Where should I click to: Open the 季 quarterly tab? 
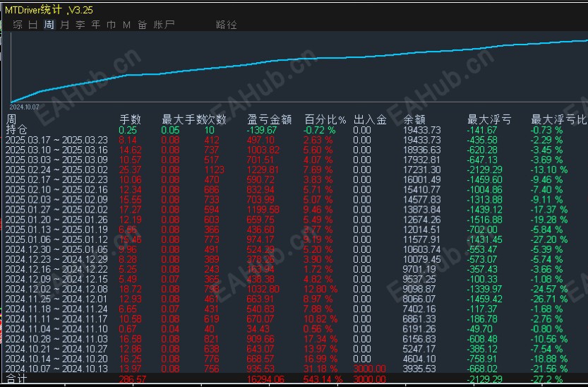tap(80, 25)
